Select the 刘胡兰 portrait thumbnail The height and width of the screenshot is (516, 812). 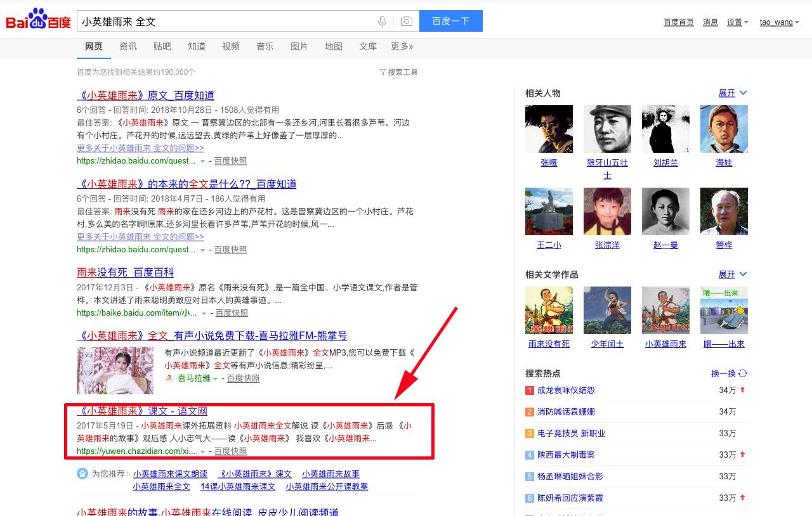pos(665,129)
